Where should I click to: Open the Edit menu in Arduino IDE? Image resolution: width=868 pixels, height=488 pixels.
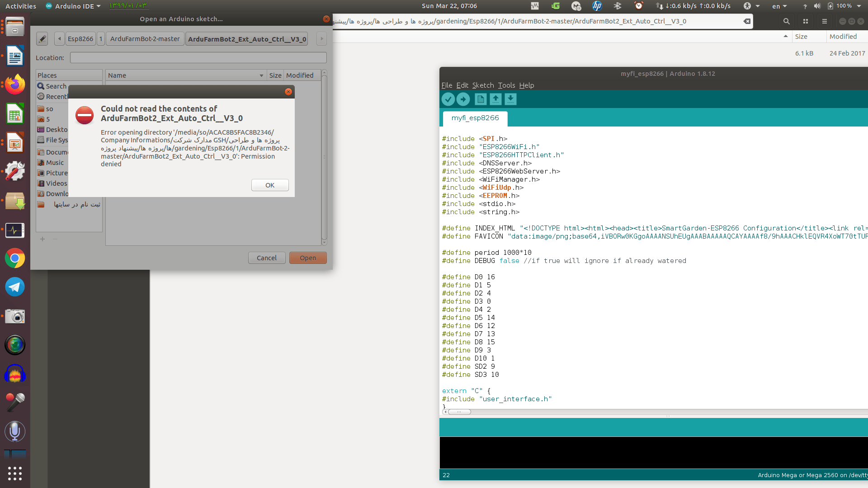pos(462,85)
